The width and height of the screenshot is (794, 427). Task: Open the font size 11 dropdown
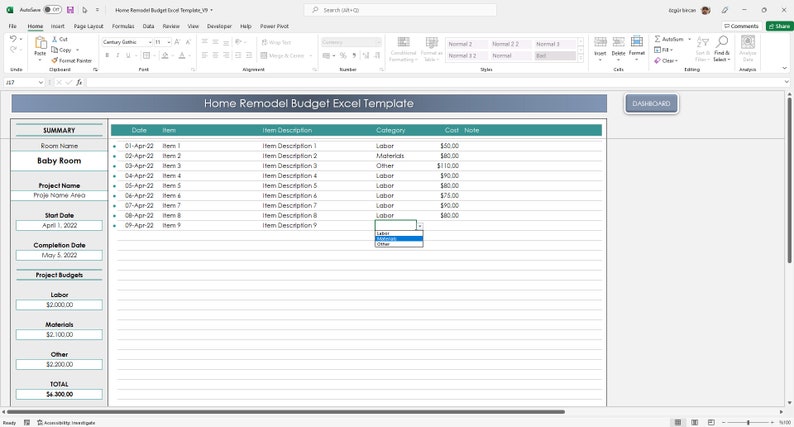click(x=169, y=42)
